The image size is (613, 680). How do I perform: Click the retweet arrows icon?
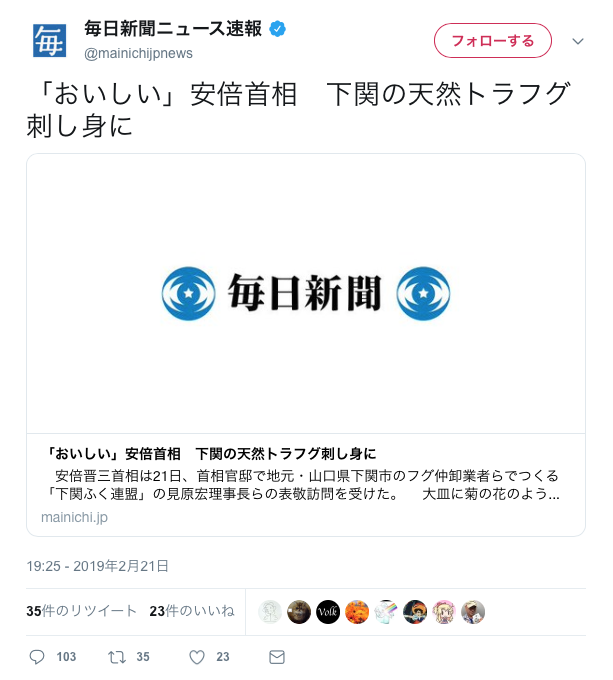tap(117, 657)
